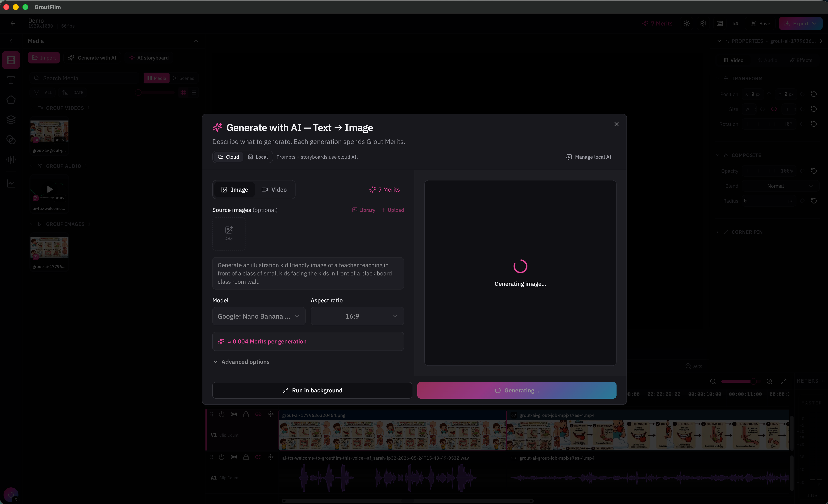Screen dimensions: 828x504
Task: Reset Position transform value
Action: (x=813, y=94)
